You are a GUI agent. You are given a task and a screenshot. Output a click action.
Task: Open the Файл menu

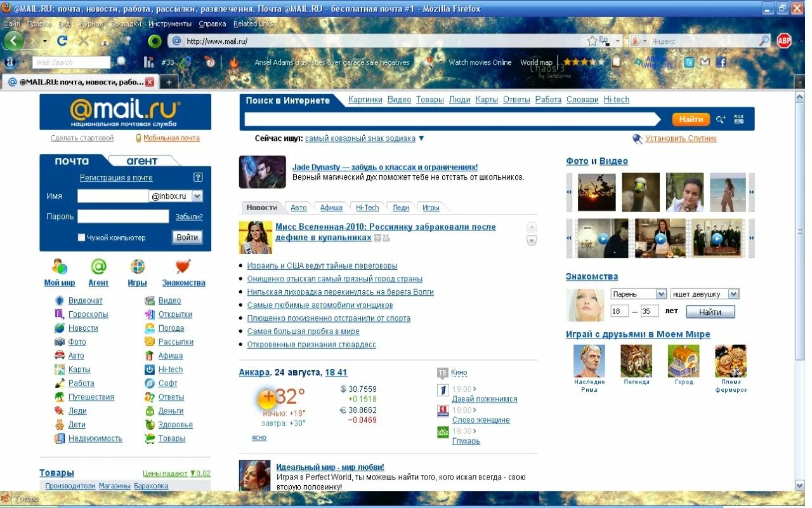[x=11, y=23]
